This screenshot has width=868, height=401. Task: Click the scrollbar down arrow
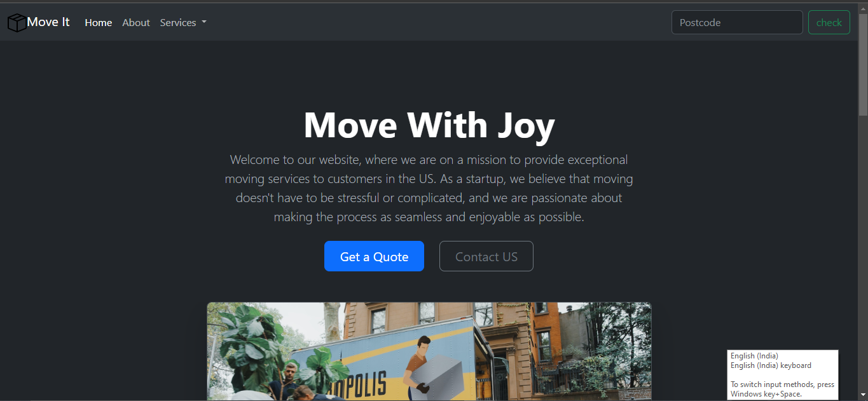[x=863, y=395]
